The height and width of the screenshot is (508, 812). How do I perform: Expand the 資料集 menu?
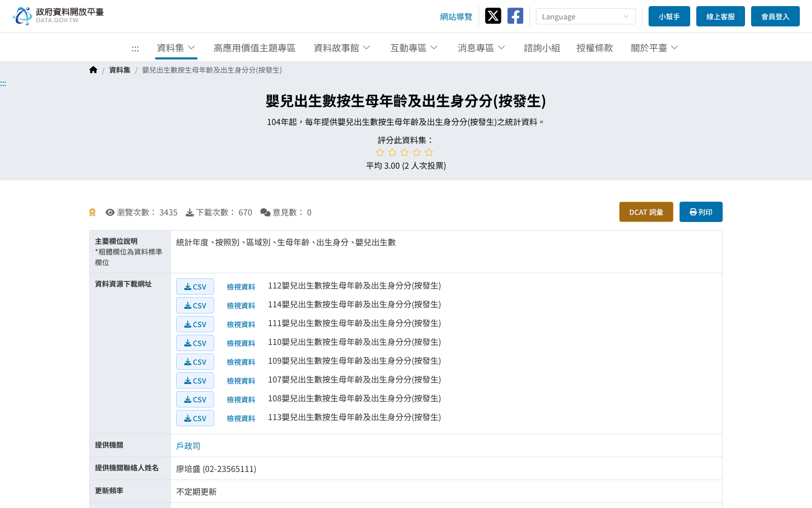176,48
